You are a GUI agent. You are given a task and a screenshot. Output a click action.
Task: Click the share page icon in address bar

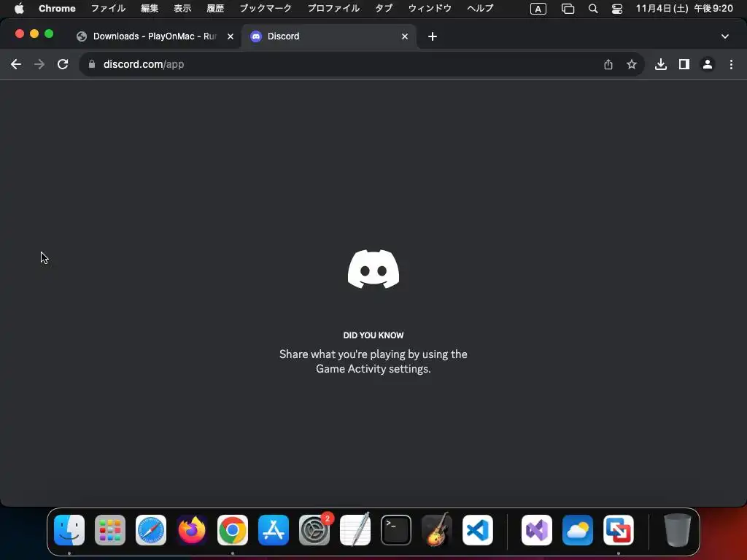coord(608,64)
